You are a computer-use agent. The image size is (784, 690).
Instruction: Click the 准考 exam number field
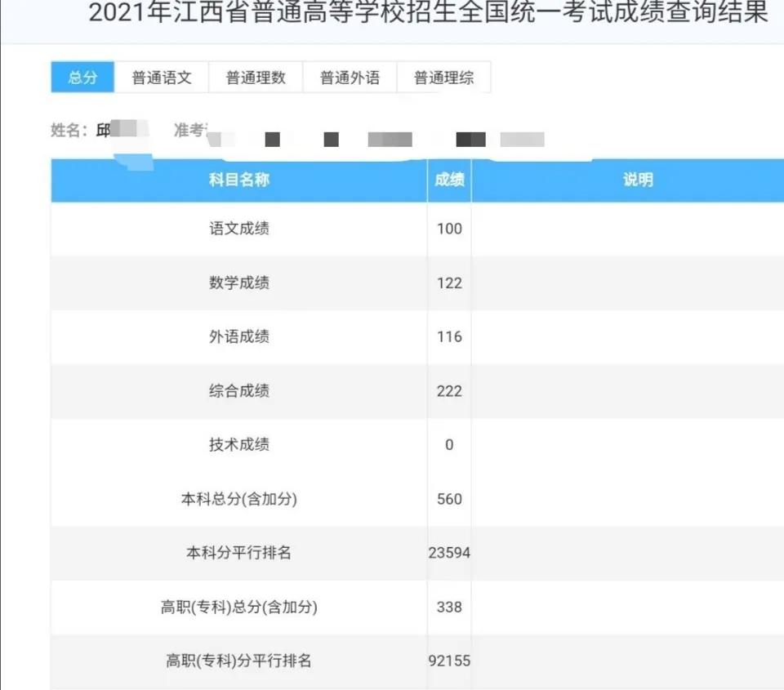(x=196, y=129)
